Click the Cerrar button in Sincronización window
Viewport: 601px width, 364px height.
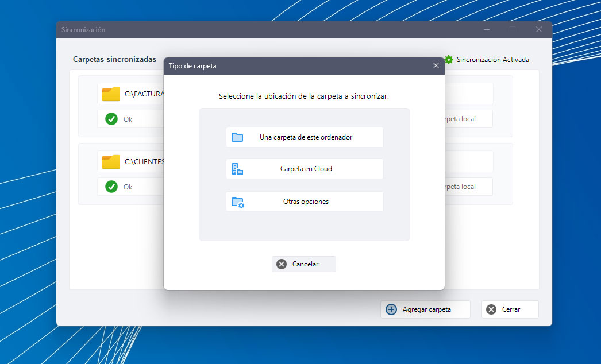tap(510, 309)
